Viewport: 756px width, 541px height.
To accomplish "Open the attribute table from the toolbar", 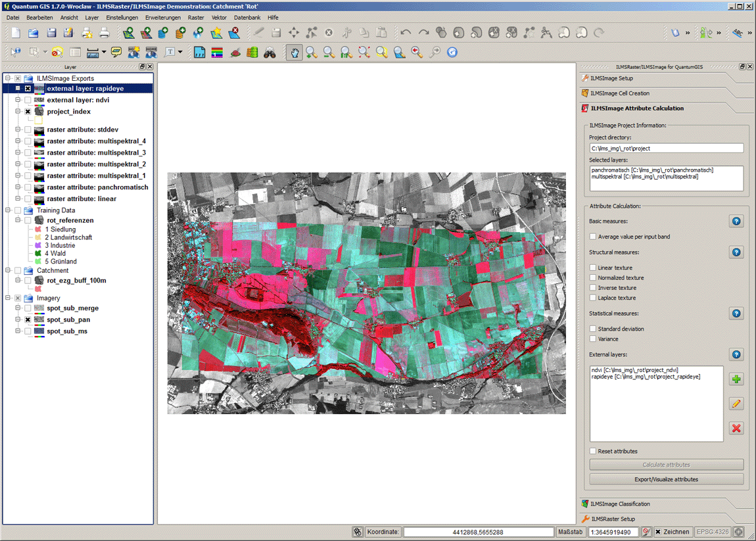I will click(75, 53).
